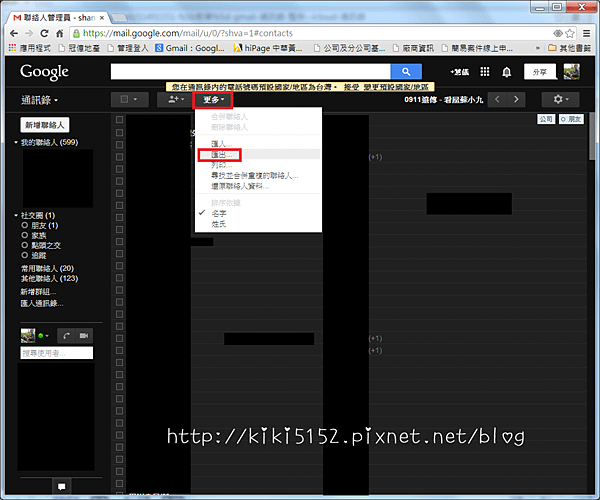Image resolution: width=600 pixels, height=500 pixels.
Task: Go to previous contact arrow
Action: click(x=497, y=99)
